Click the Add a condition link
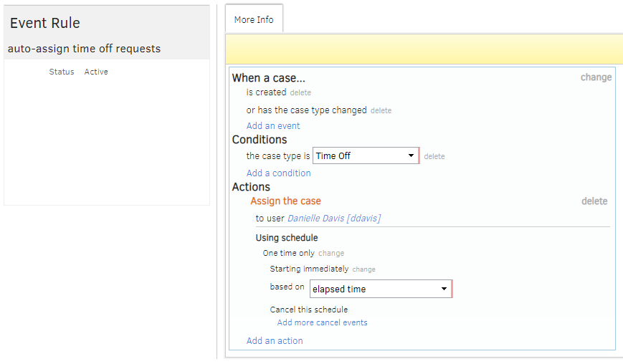 278,173
